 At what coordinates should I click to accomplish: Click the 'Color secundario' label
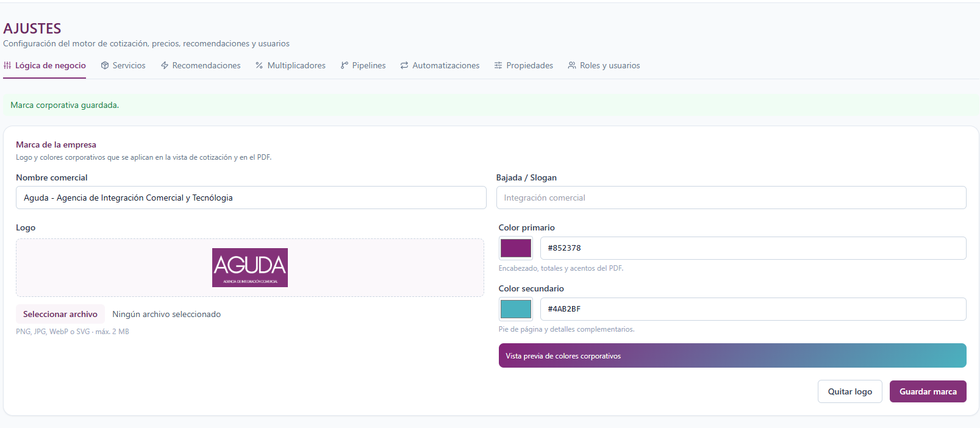point(531,288)
